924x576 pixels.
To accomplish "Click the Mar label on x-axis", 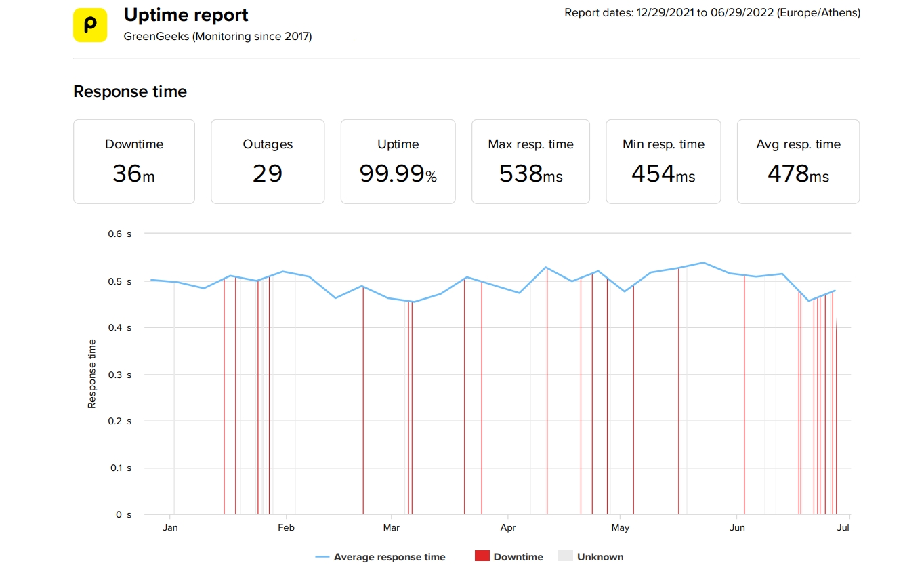I will pos(391,527).
